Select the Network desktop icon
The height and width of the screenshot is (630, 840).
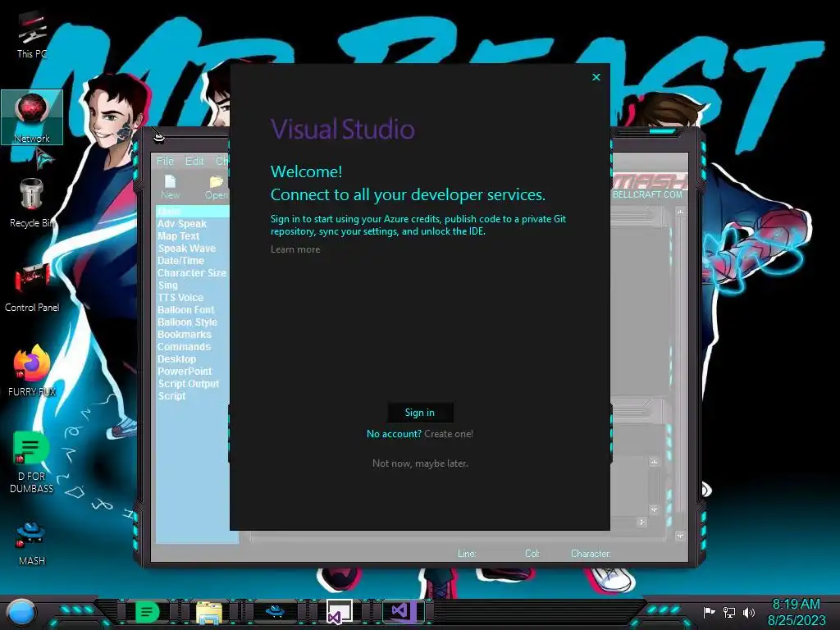coord(32,117)
